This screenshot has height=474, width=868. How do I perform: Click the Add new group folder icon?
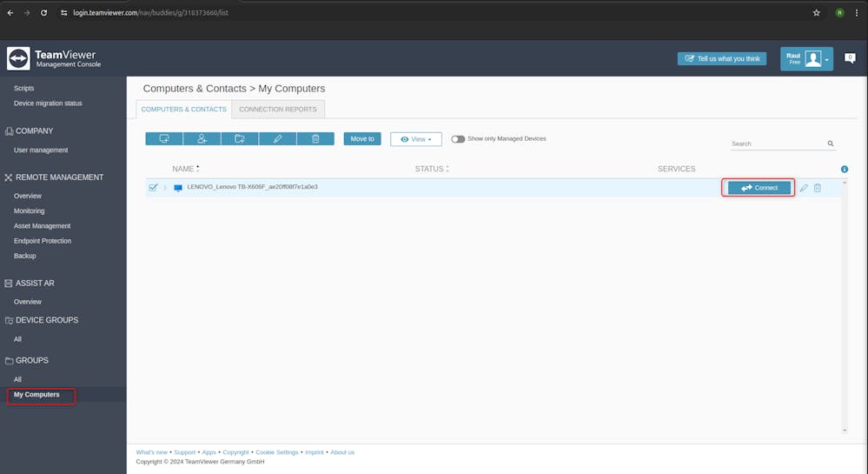point(239,138)
